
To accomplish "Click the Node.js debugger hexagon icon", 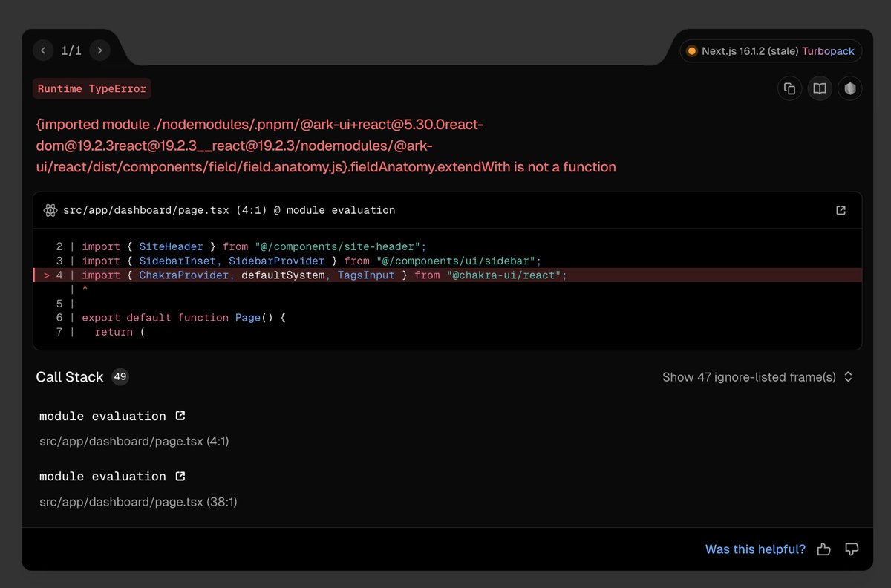I will [849, 89].
